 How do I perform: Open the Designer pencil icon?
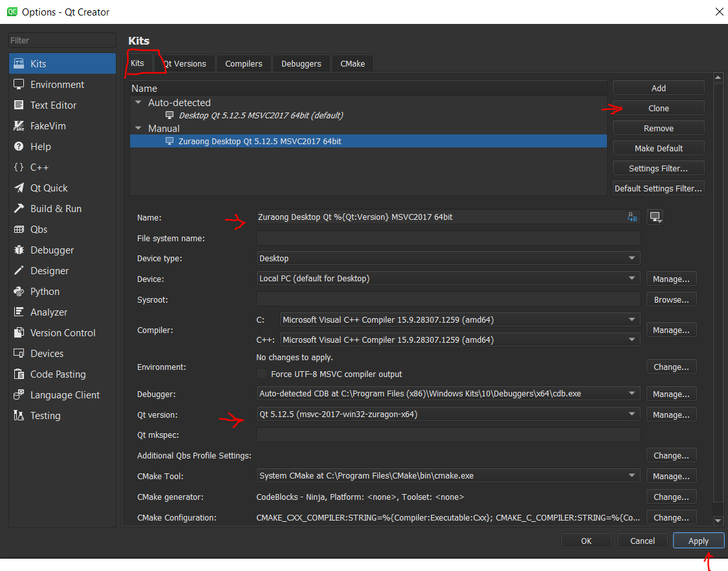pyautogui.click(x=19, y=270)
